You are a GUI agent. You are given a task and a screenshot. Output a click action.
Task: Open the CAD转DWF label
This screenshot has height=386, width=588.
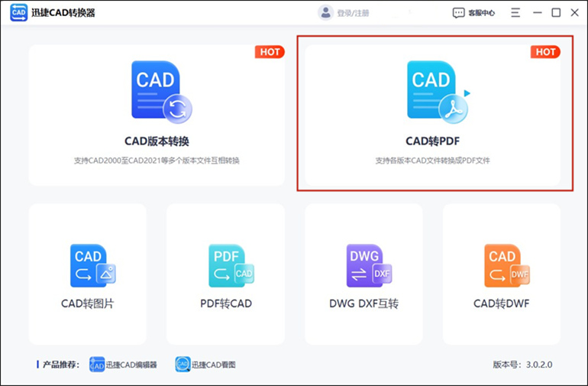(x=502, y=303)
